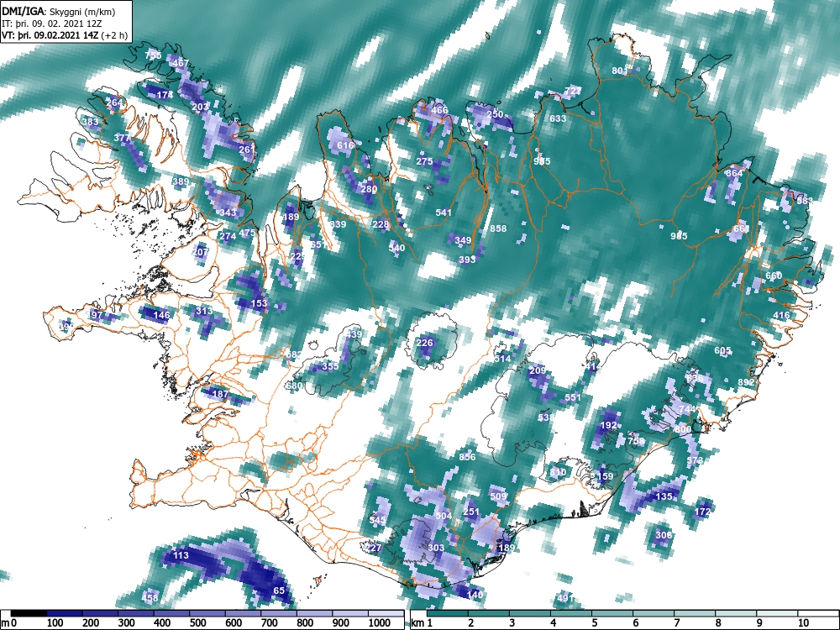This screenshot has height=630, width=840.
Task: Click the visibility value 514
Action: [502, 359]
